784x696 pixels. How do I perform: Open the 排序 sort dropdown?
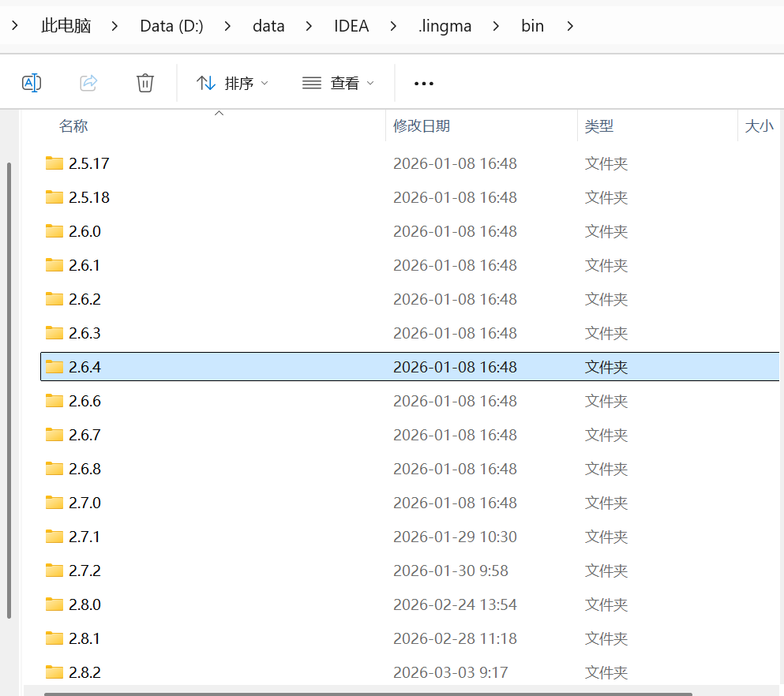[232, 83]
